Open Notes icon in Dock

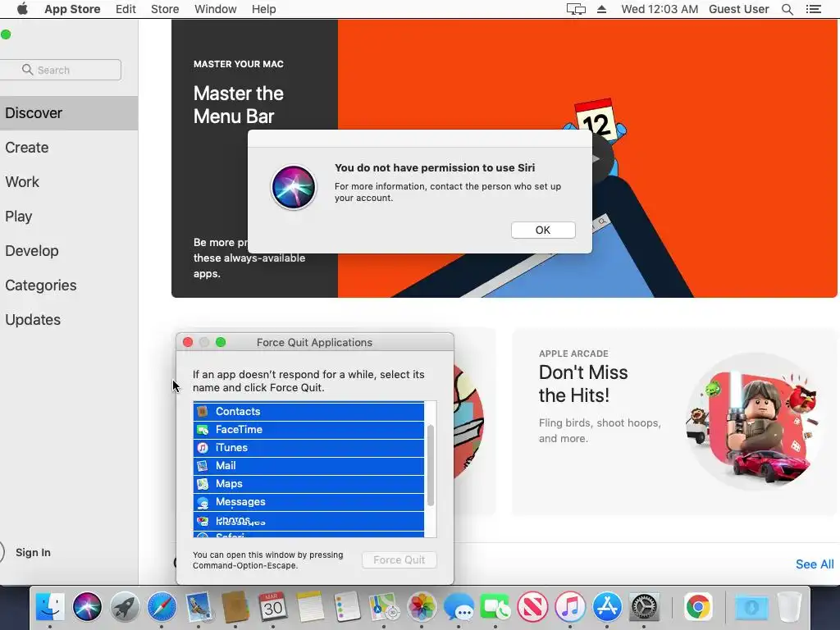pos(310,607)
